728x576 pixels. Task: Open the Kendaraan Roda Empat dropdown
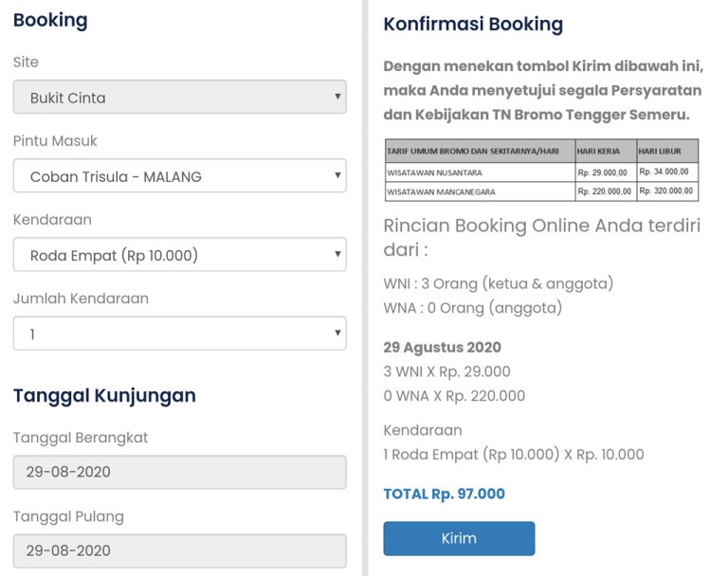pos(179,254)
